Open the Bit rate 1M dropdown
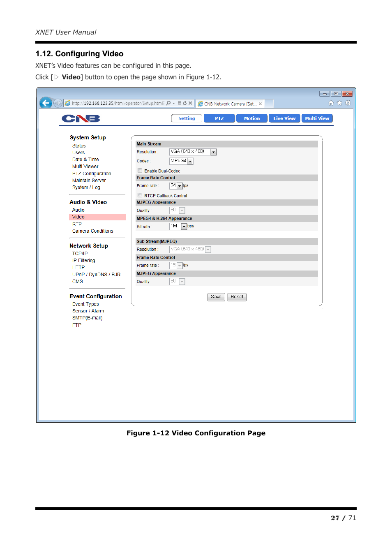This screenshot has width=392, height=555. click(178, 227)
